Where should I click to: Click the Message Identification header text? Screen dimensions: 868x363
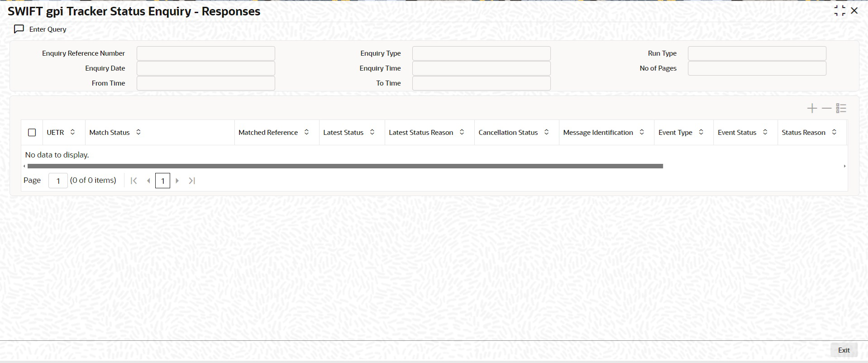point(598,133)
